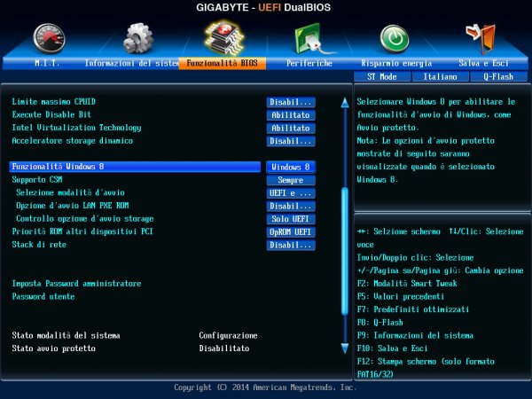Select Controllo opzione d'avvio storage label
532x399 pixels.
[x=85, y=218]
